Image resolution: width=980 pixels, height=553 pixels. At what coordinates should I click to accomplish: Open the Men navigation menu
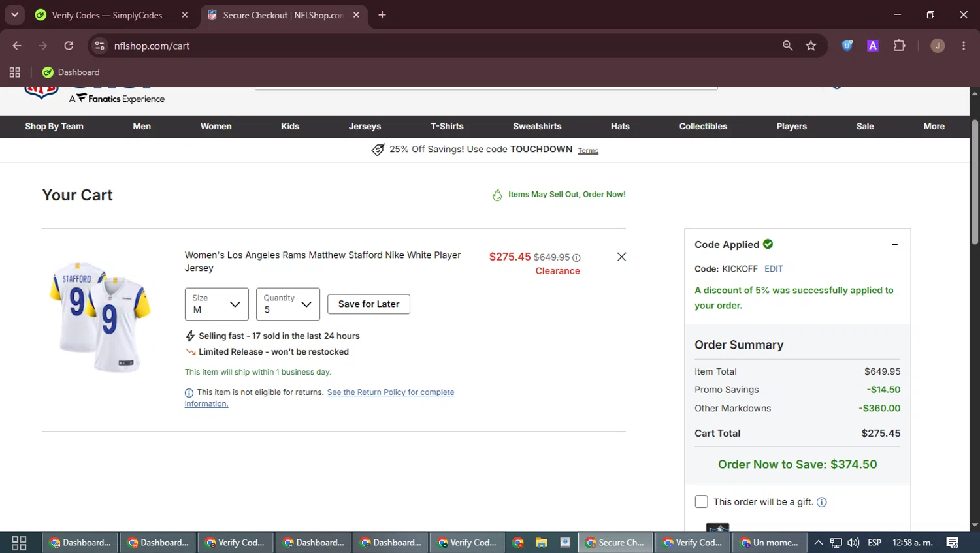(142, 127)
